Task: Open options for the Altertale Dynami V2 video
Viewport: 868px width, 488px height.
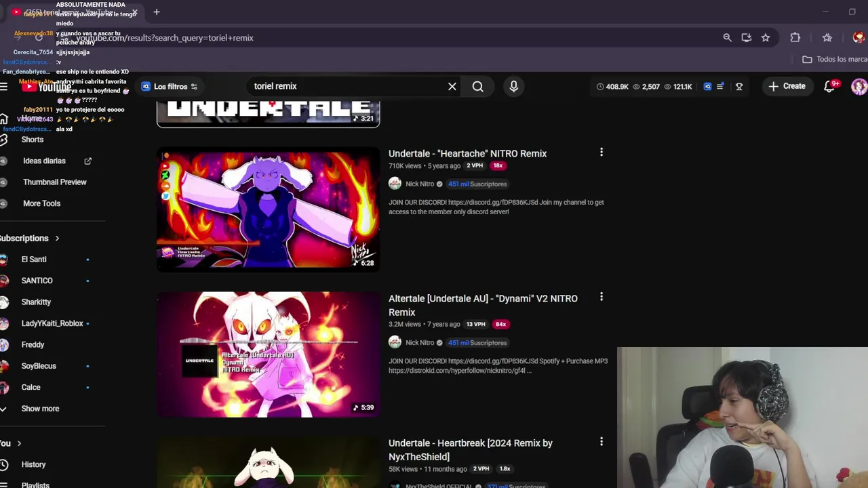Action: point(601,297)
